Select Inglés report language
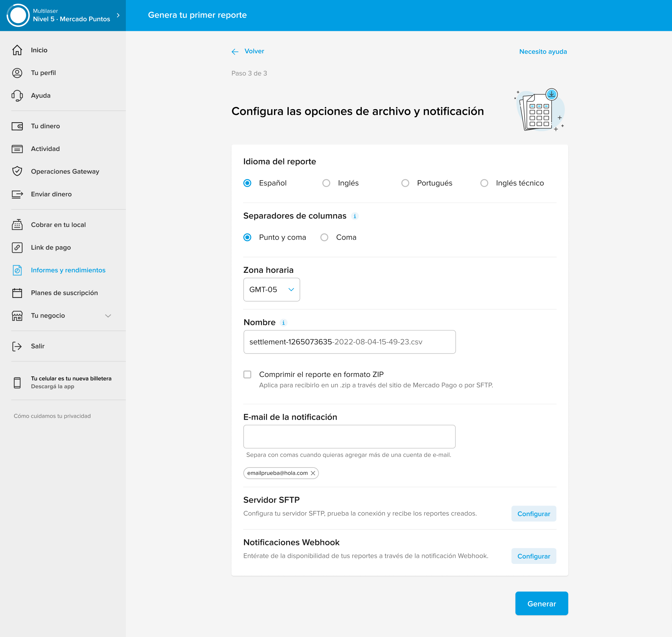 [x=326, y=184]
